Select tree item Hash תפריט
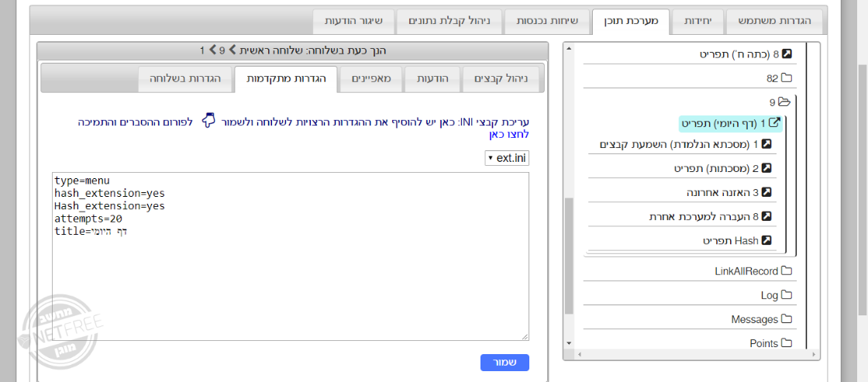The height and width of the screenshot is (382, 868). point(737,241)
